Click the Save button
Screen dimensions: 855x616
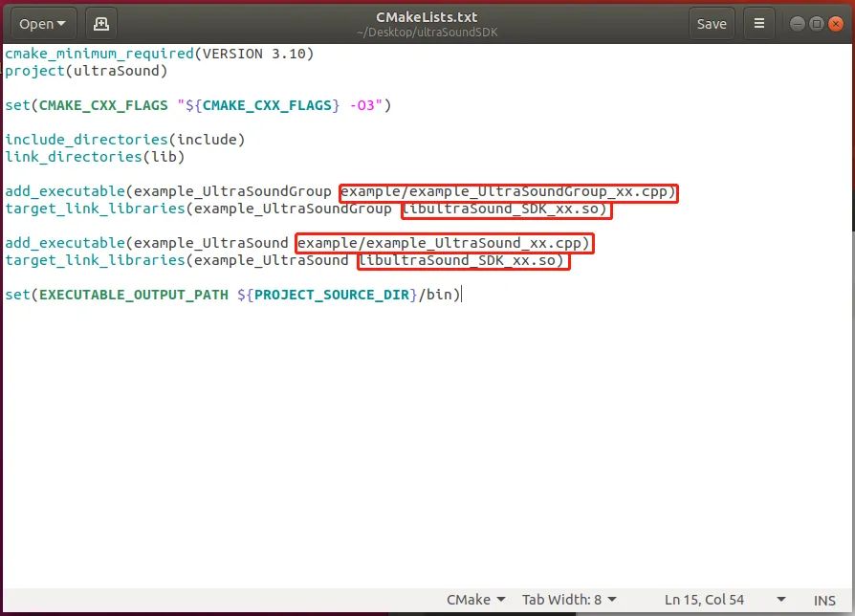712,24
